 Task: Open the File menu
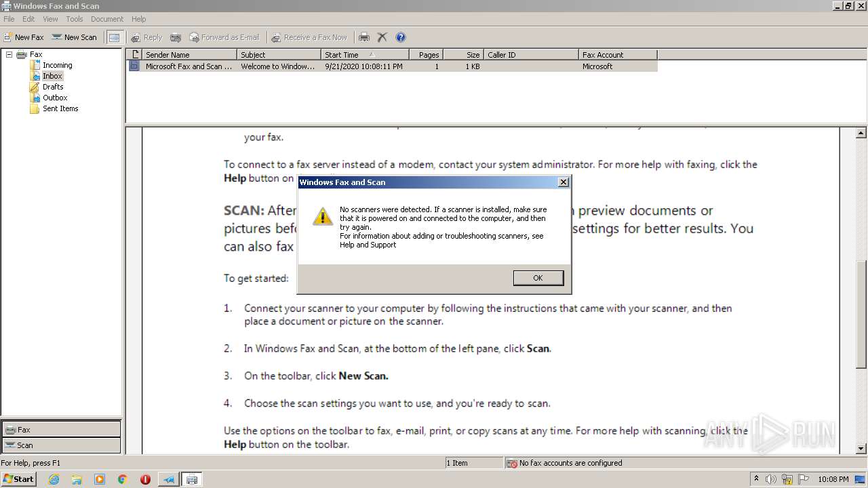point(9,19)
